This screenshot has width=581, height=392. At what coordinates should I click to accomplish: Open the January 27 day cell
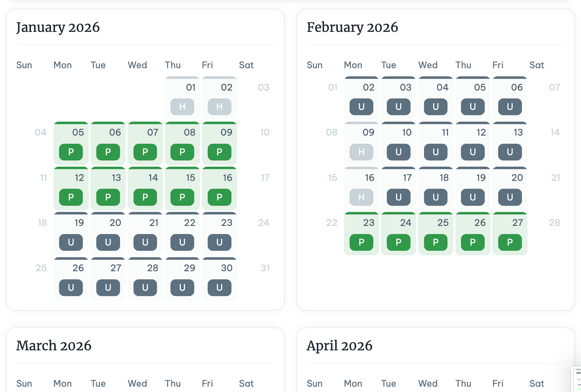point(108,279)
